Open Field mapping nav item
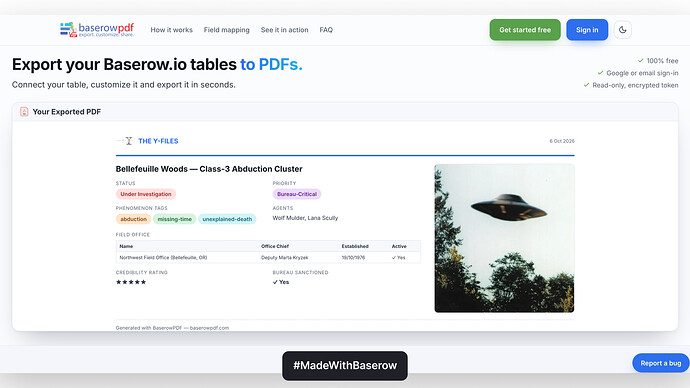 pos(226,30)
